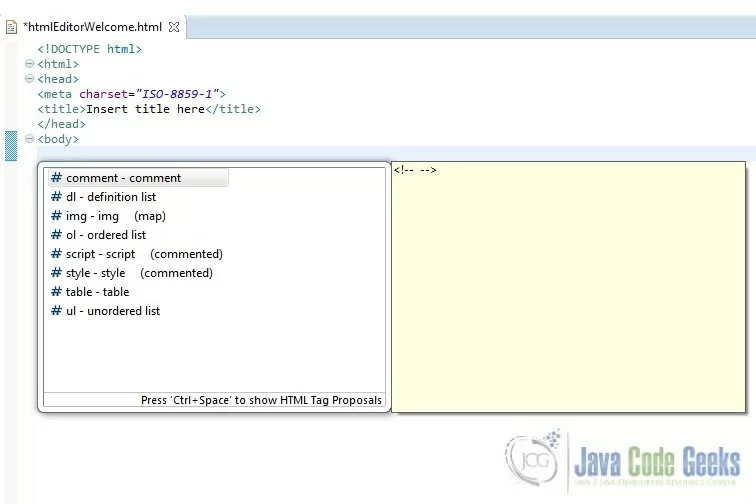Choose the 'comment - comment' template proposal
The width and height of the screenshot is (756, 504).
pos(138,178)
